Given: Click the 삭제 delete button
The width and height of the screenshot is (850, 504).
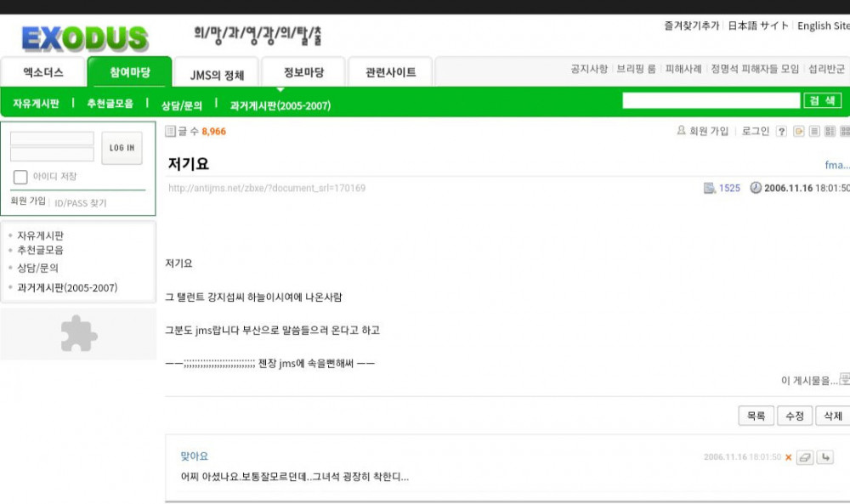Looking at the screenshot, I should coord(832,416).
